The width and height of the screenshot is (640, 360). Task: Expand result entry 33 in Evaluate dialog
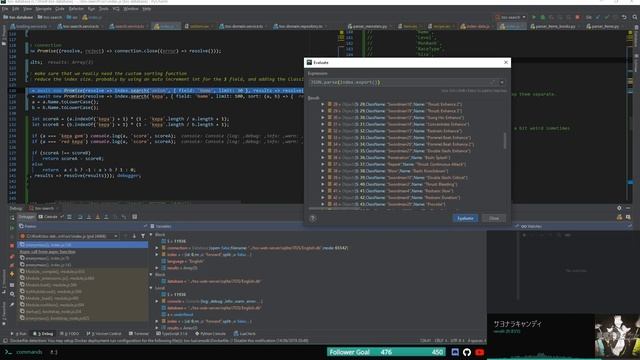322,138
